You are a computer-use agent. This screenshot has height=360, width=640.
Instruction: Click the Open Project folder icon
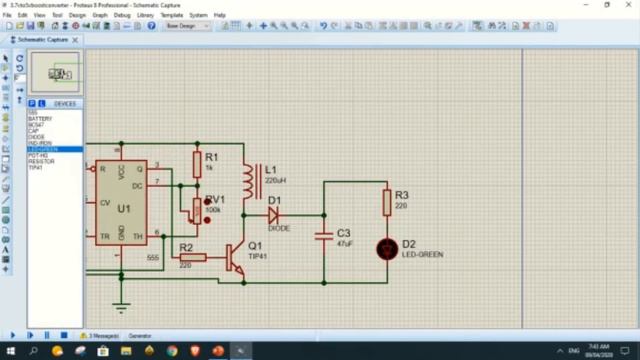click(x=20, y=26)
